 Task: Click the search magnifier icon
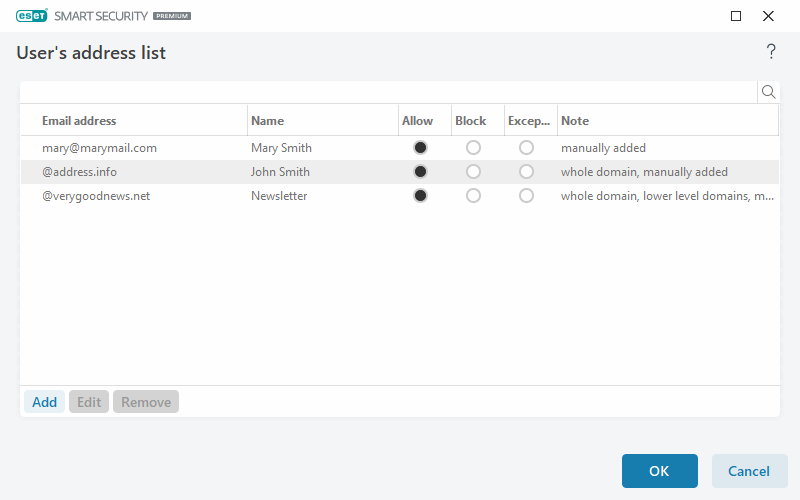pyautogui.click(x=769, y=92)
